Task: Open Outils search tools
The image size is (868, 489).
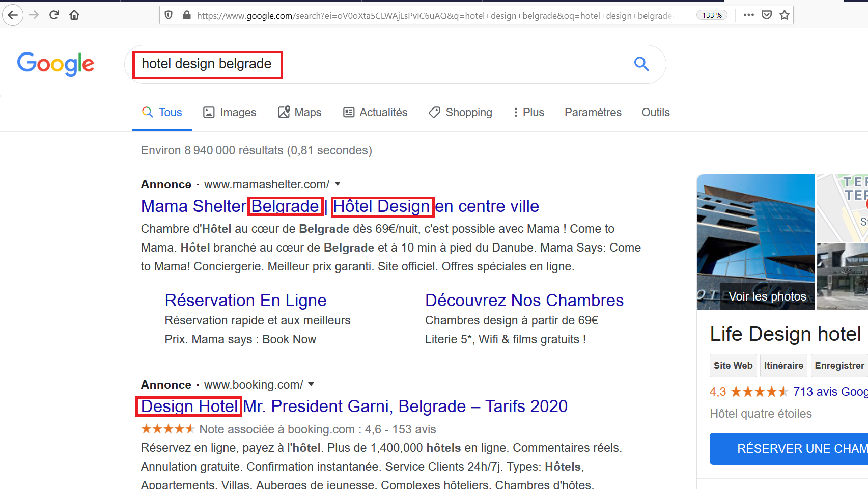Action: [x=656, y=113]
